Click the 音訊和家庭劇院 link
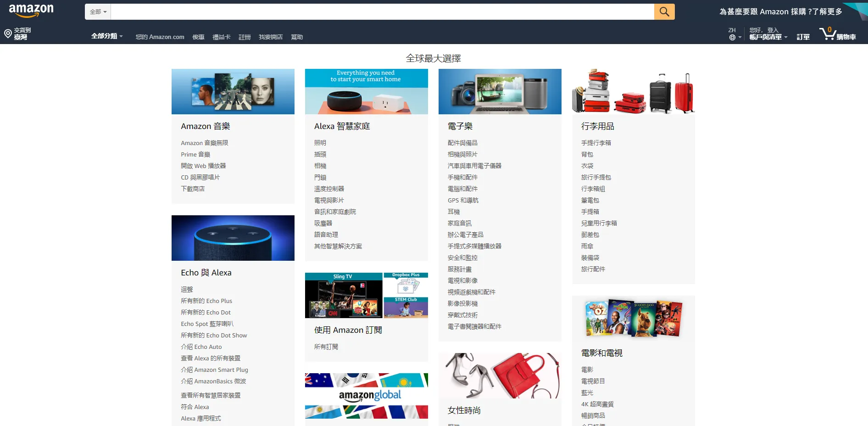The image size is (868, 426). (335, 212)
